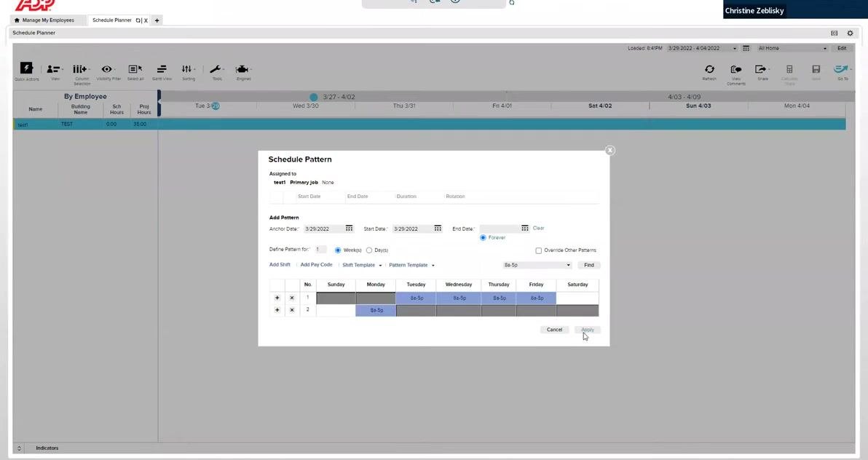Click the Clear link by End Date
This screenshot has width=868, height=460.
pyautogui.click(x=538, y=228)
